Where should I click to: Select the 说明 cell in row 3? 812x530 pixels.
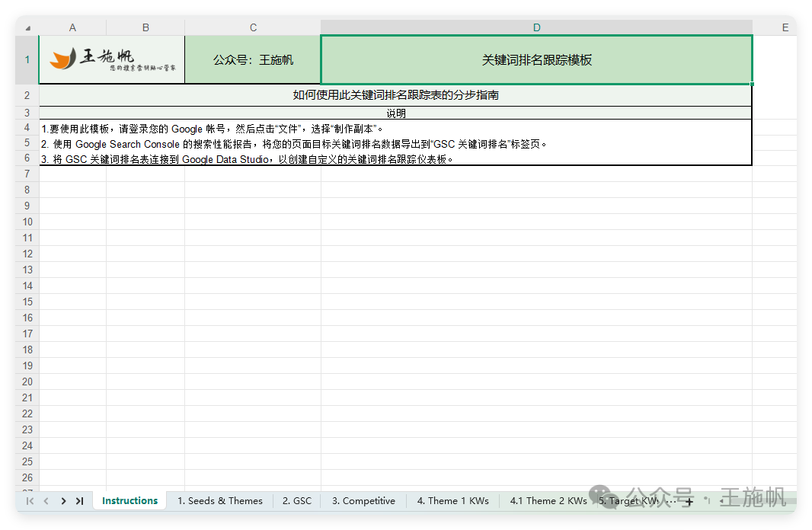(395, 113)
